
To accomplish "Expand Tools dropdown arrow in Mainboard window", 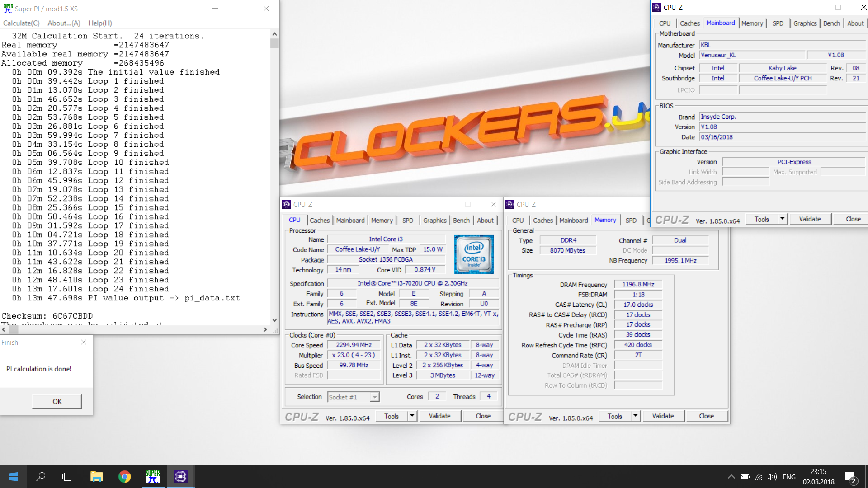I will [x=782, y=219].
